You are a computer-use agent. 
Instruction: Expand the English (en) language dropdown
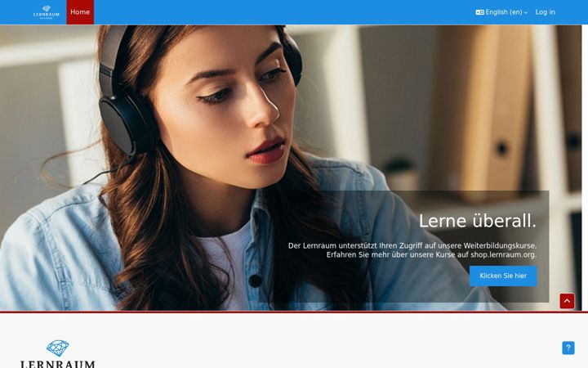tap(501, 12)
